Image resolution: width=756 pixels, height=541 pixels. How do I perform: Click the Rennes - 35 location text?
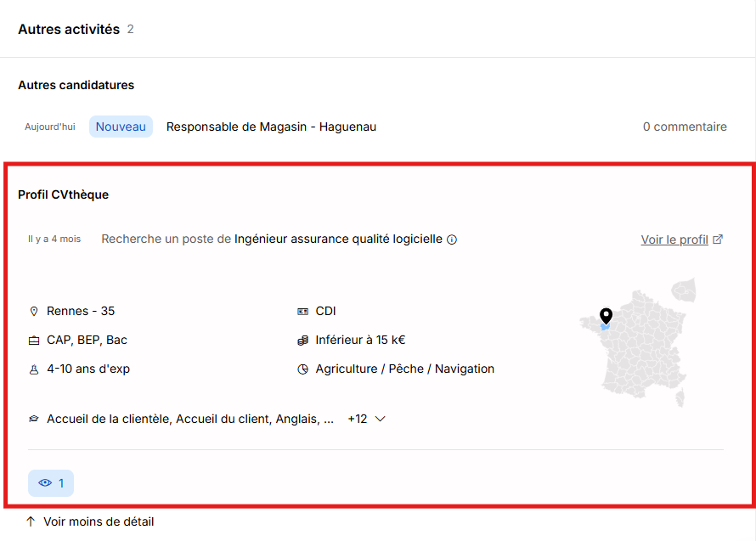[81, 311]
